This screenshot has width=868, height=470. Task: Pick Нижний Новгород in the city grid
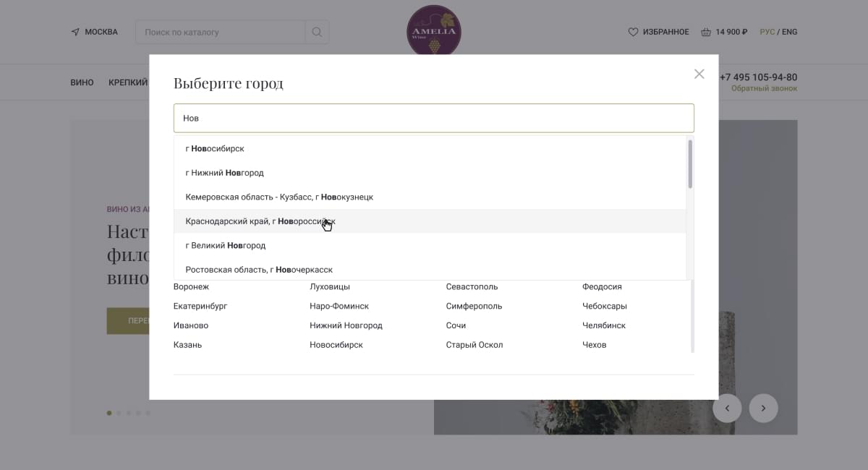click(346, 325)
